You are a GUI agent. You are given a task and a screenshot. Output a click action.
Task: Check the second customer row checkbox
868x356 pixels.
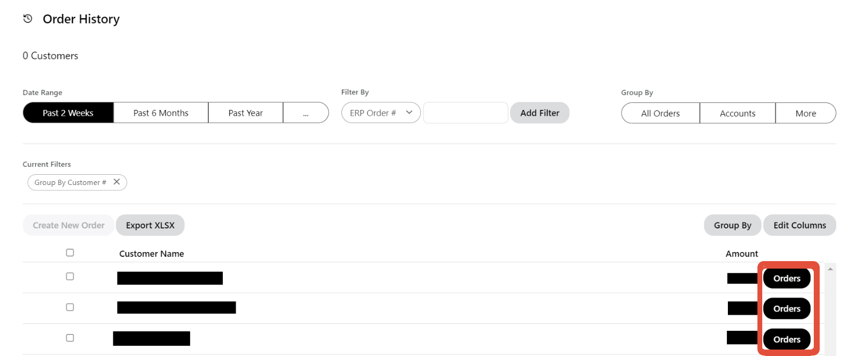pyautogui.click(x=70, y=307)
